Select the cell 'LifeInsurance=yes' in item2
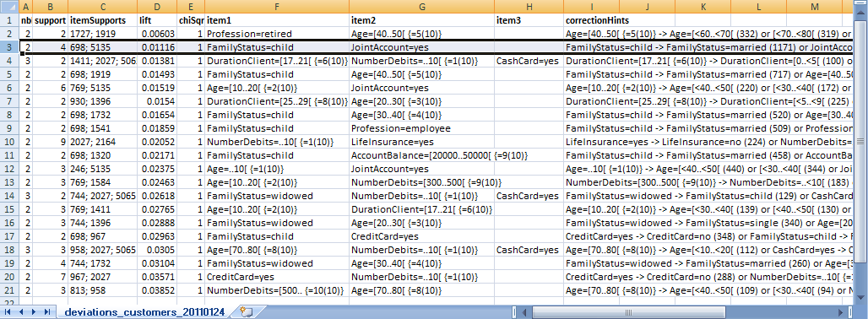This screenshot has height=319, width=868. point(422,143)
